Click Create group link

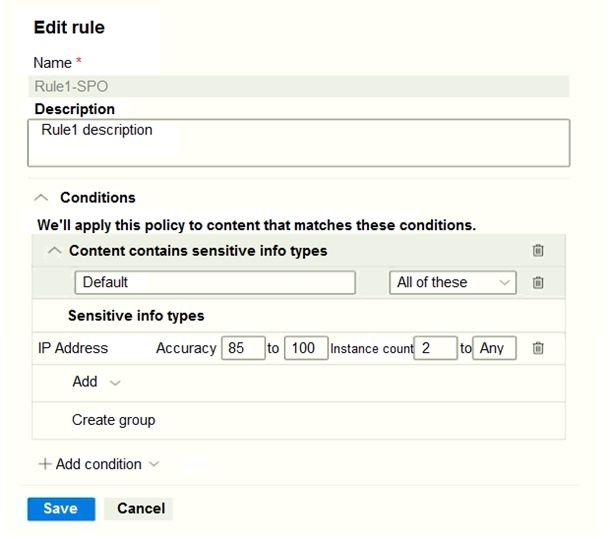click(114, 420)
